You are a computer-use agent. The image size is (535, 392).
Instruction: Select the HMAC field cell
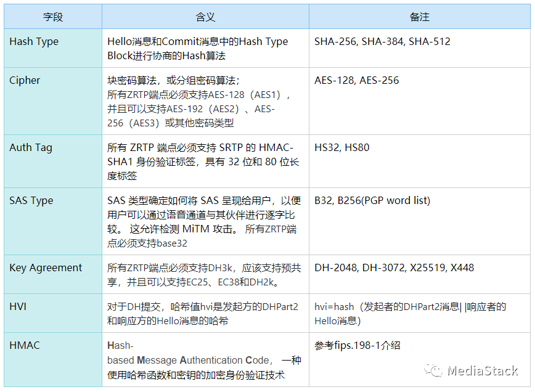[x=25, y=345]
